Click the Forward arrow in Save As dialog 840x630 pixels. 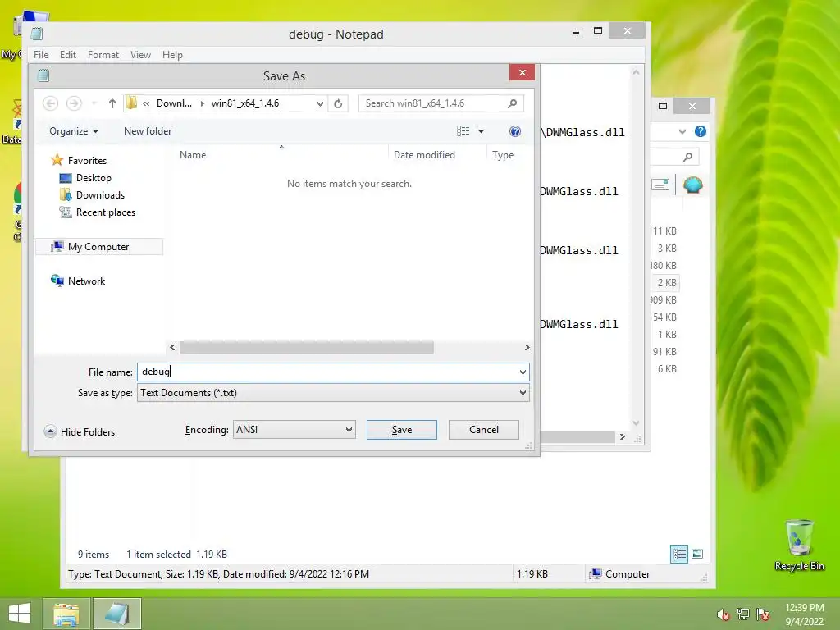[74, 103]
